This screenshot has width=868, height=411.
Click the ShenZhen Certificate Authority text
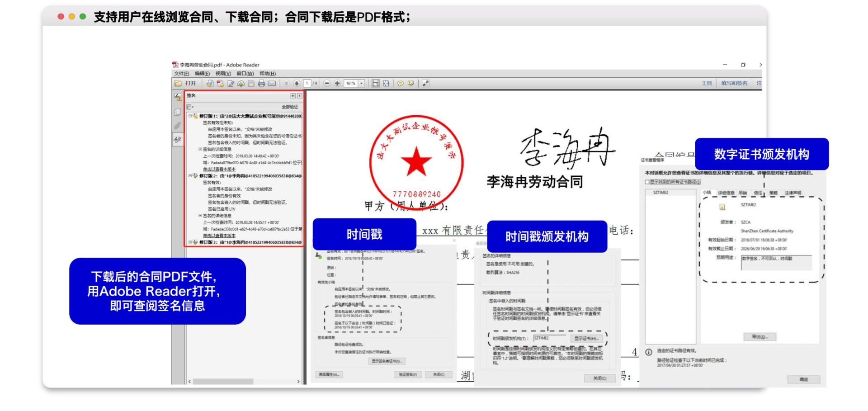pyautogui.click(x=767, y=231)
